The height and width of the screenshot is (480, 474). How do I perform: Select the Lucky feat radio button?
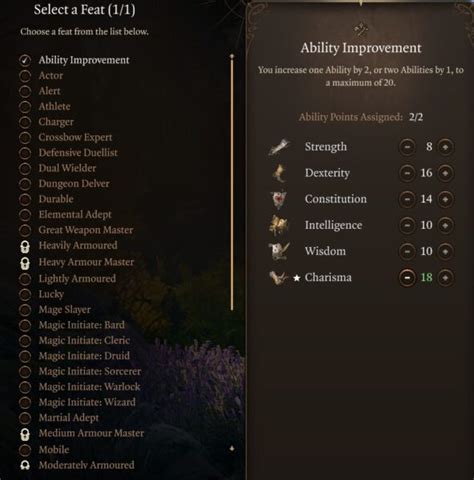coord(25,294)
